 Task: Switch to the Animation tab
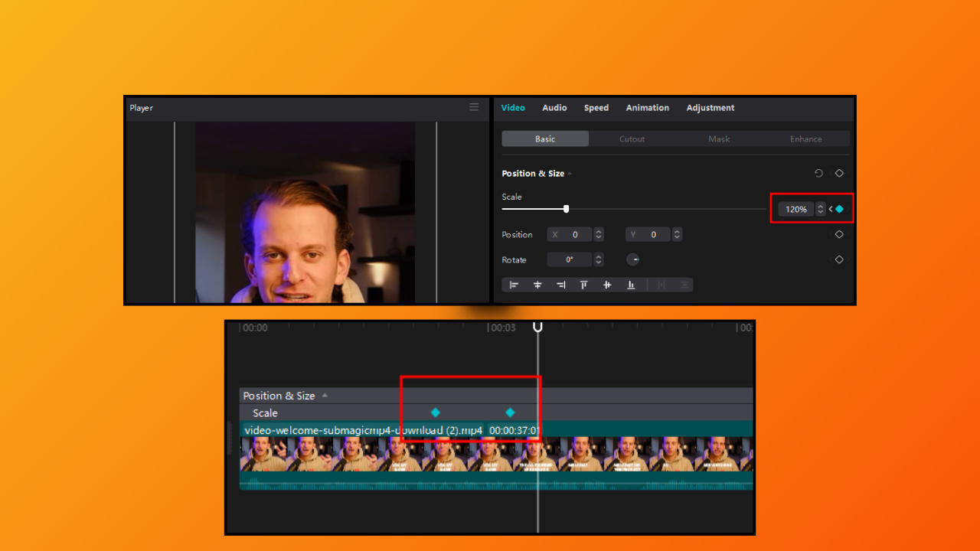[x=647, y=107]
